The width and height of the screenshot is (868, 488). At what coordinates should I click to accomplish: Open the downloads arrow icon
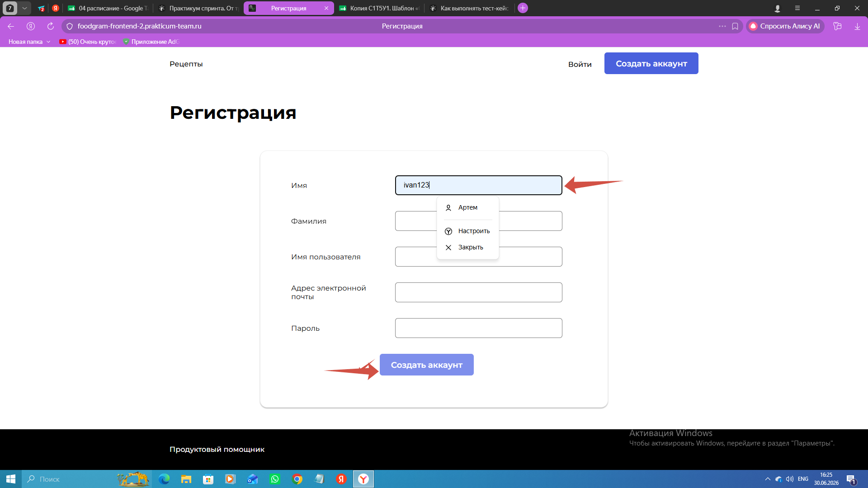point(857,26)
